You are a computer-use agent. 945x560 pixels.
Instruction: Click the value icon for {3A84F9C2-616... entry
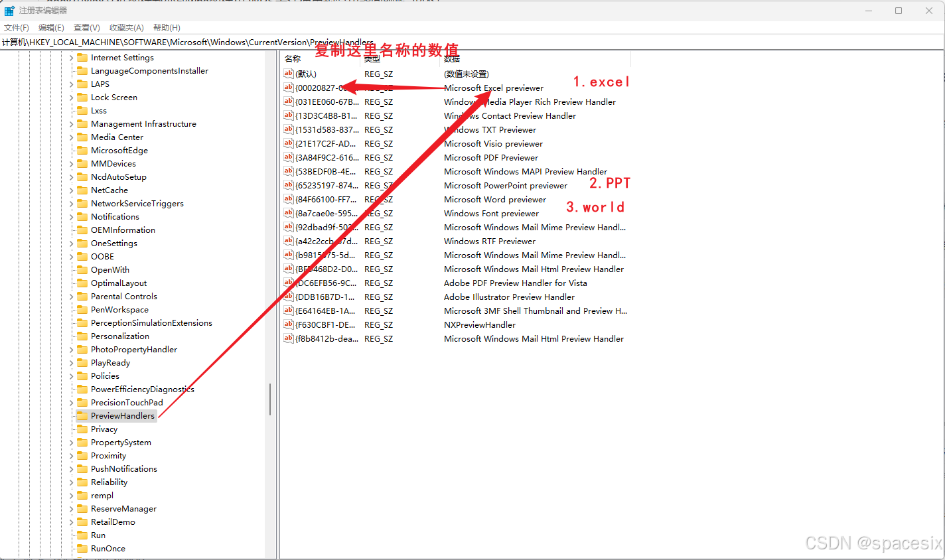coord(288,157)
